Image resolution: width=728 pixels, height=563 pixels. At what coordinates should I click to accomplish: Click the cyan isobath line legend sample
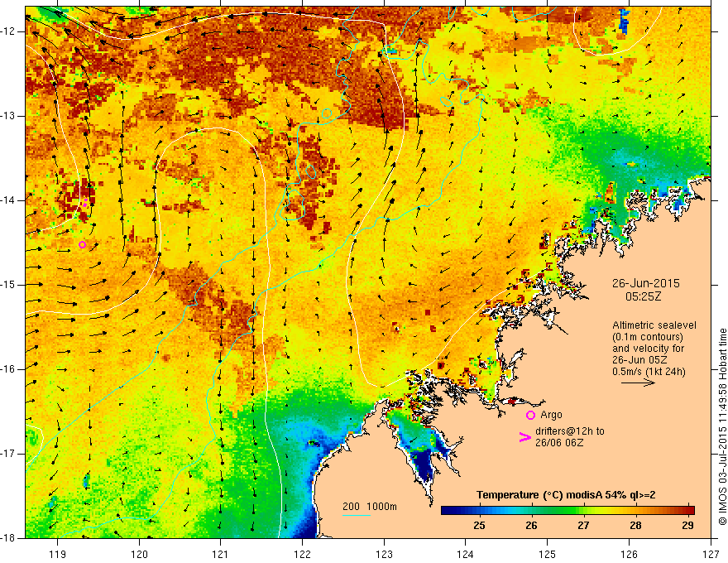point(356,515)
